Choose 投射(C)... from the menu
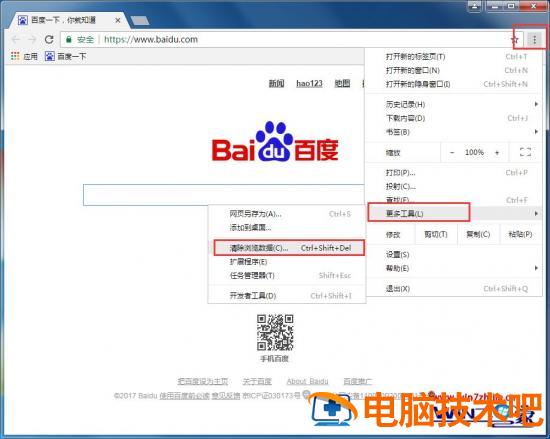This screenshot has width=550, height=439. 453,187
